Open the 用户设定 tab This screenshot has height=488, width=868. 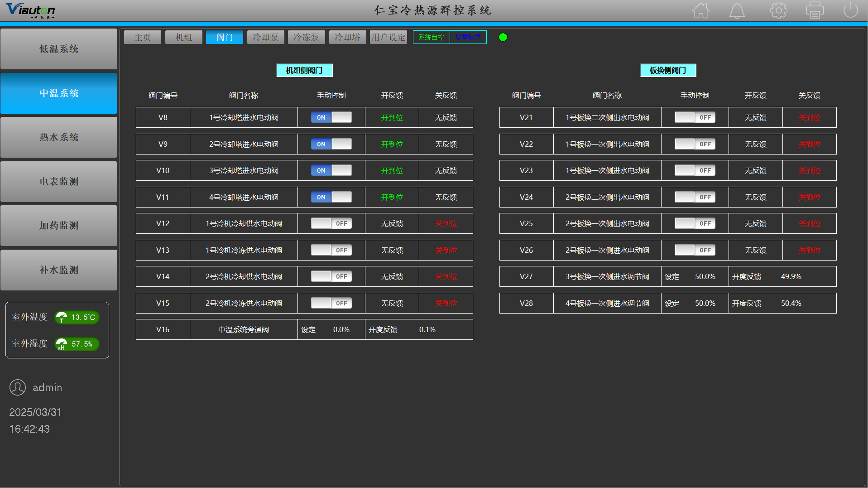[x=388, y=37]
